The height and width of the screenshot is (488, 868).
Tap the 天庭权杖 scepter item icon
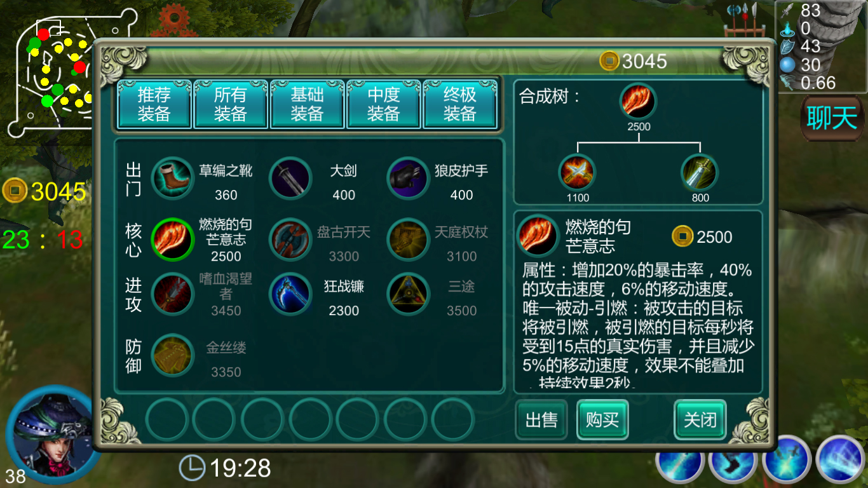(x=408, y=239)
